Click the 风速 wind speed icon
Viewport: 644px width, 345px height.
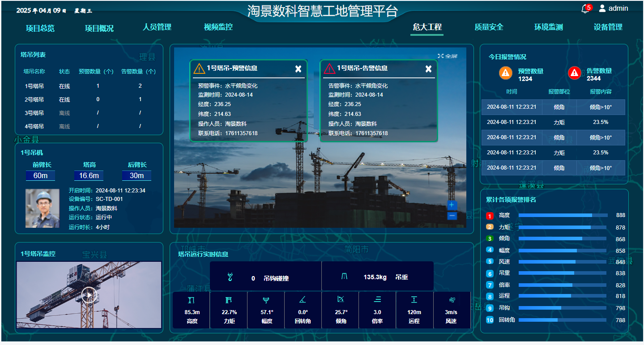[x=451, y=300]
